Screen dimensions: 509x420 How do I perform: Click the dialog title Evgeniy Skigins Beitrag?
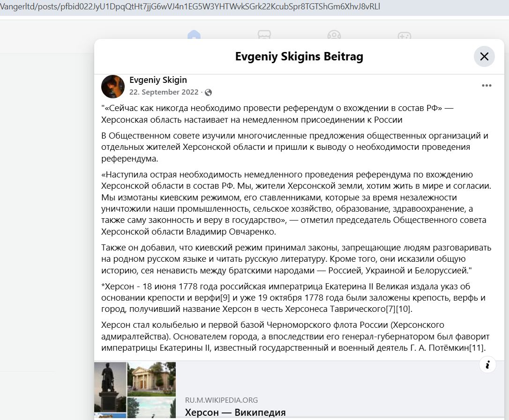pos(299,57)
